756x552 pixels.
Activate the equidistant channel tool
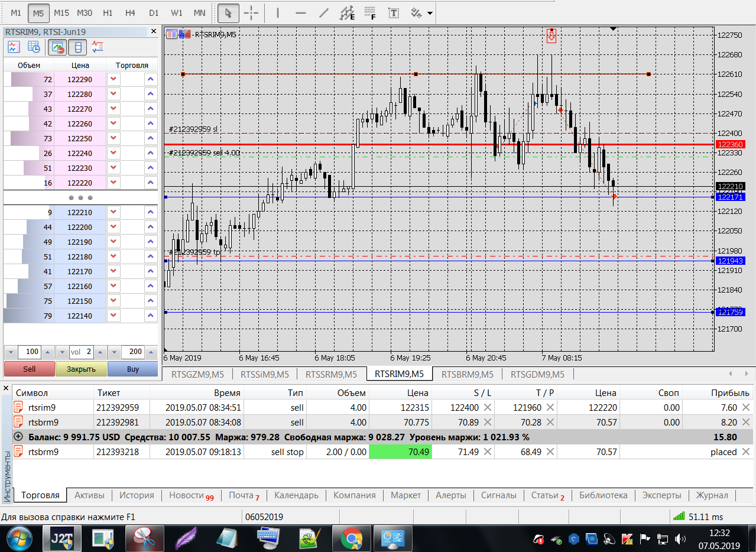pyautogui.click(x=348, y=12)
